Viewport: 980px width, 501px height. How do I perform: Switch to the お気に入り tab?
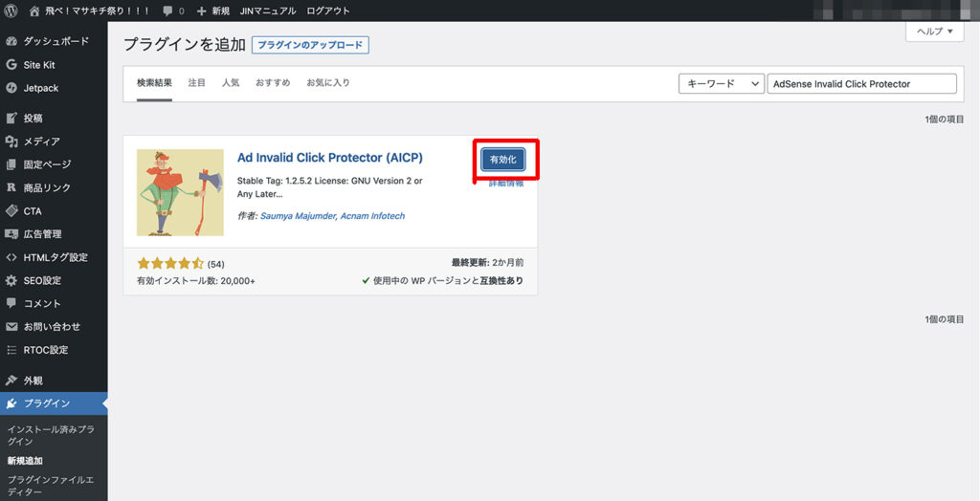[x=328, y=82]
